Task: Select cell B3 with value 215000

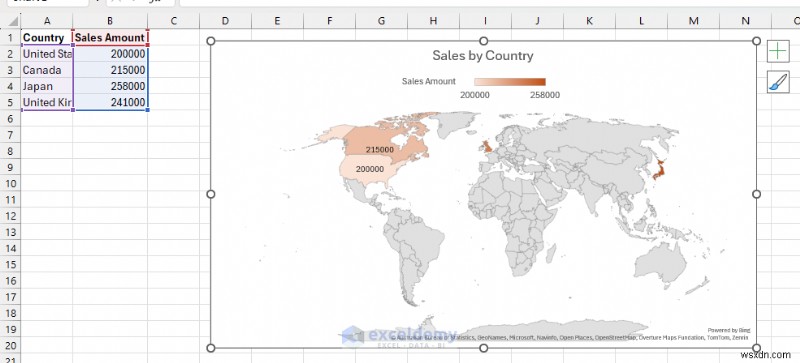Action: [110, 70]
